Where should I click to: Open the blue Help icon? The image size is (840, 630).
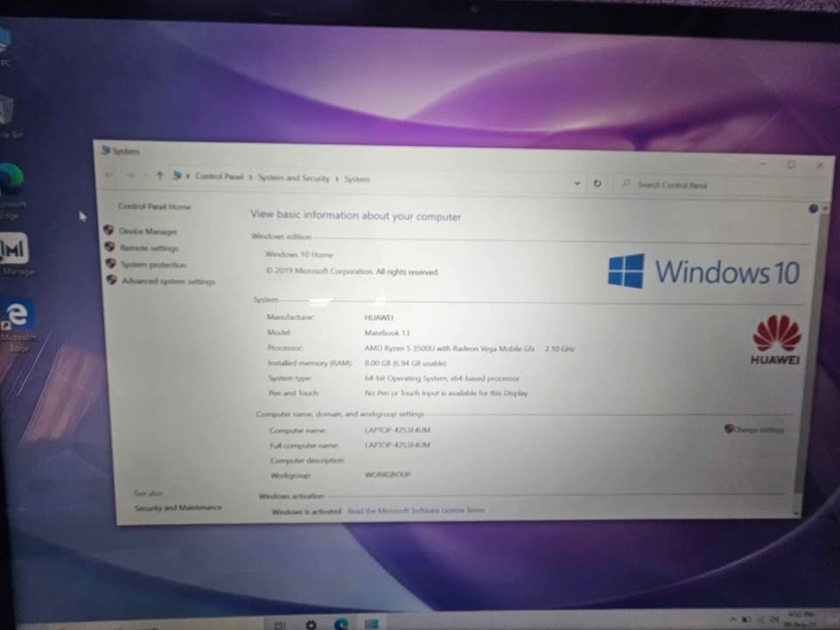[813, 208]
